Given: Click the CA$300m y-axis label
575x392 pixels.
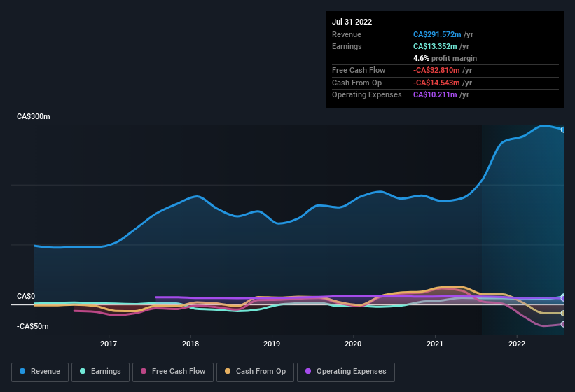Looking at the screenshot, I should [x=34, y=116].
